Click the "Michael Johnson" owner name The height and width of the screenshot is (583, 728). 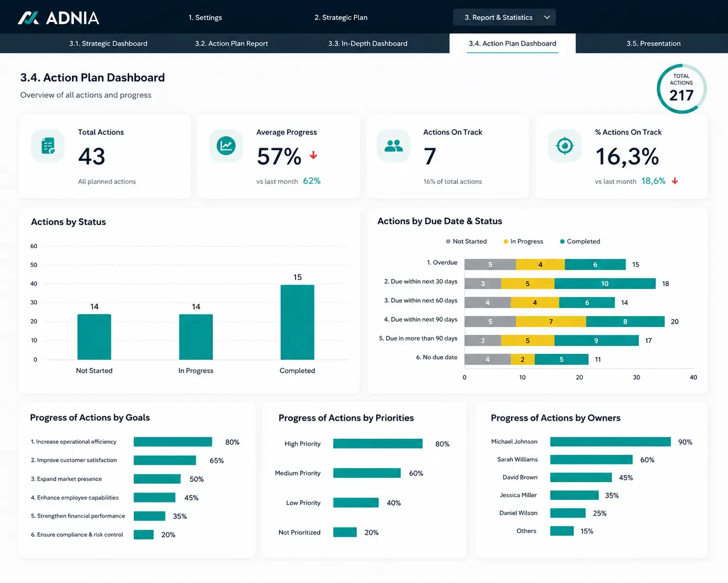coord(515,442)
